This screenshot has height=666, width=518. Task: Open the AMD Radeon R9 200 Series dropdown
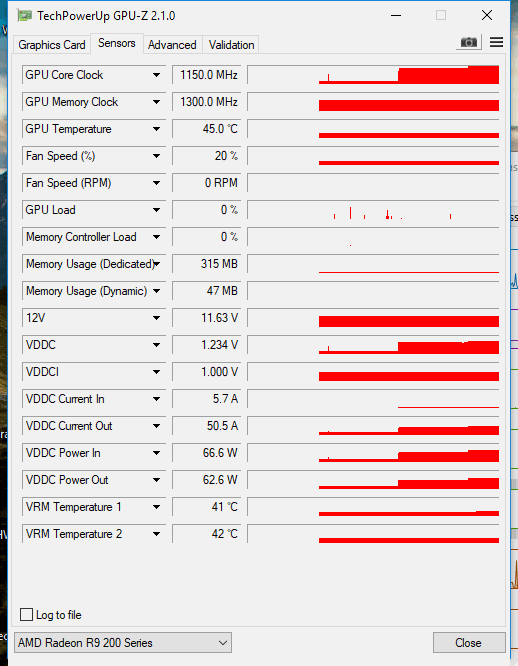point(123,642)
